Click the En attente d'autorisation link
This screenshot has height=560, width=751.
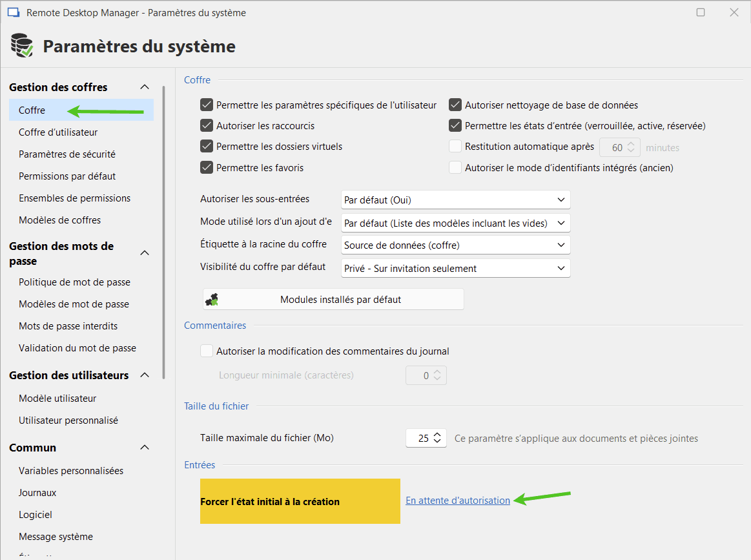pyautogui.click(x=458, y=501)
